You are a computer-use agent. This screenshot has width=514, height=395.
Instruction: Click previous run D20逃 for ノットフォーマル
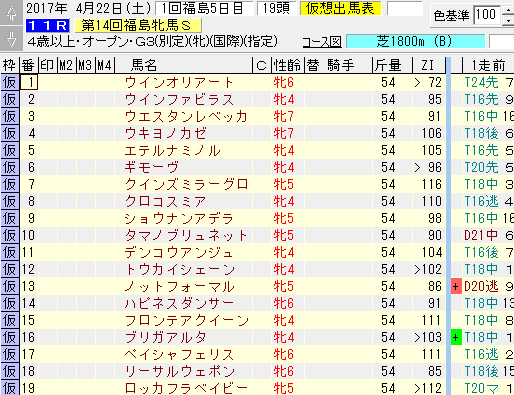(x=481, y=286)
